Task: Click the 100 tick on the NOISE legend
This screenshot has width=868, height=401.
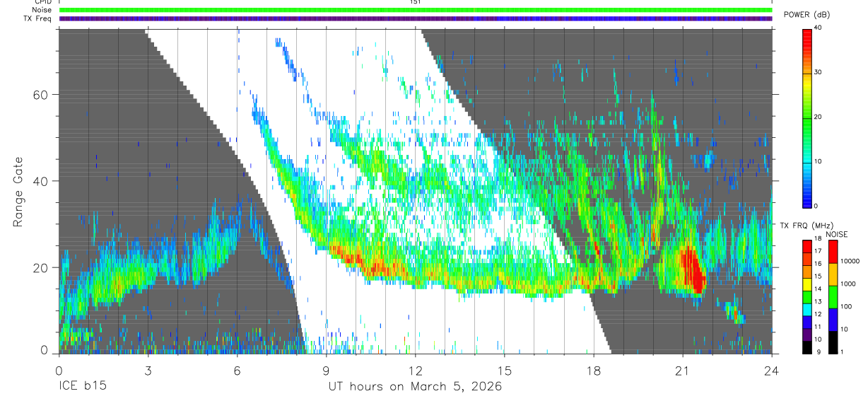Action: [847, 306]
